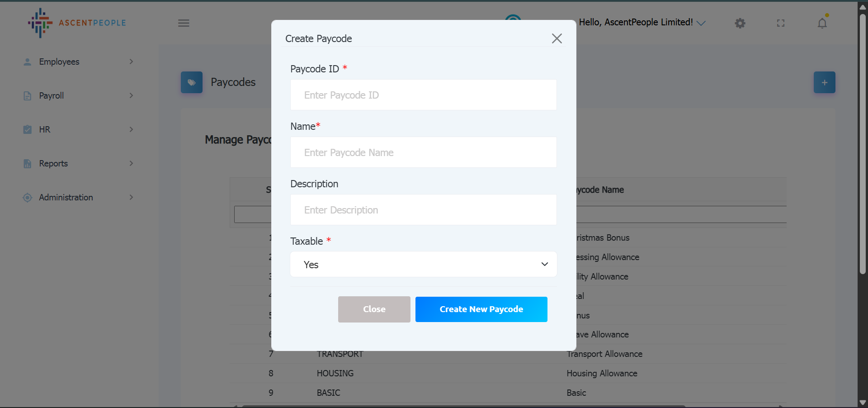Expand the Employees menu chevron
Viewport: 868px width, 408px height.
(131, 62)
